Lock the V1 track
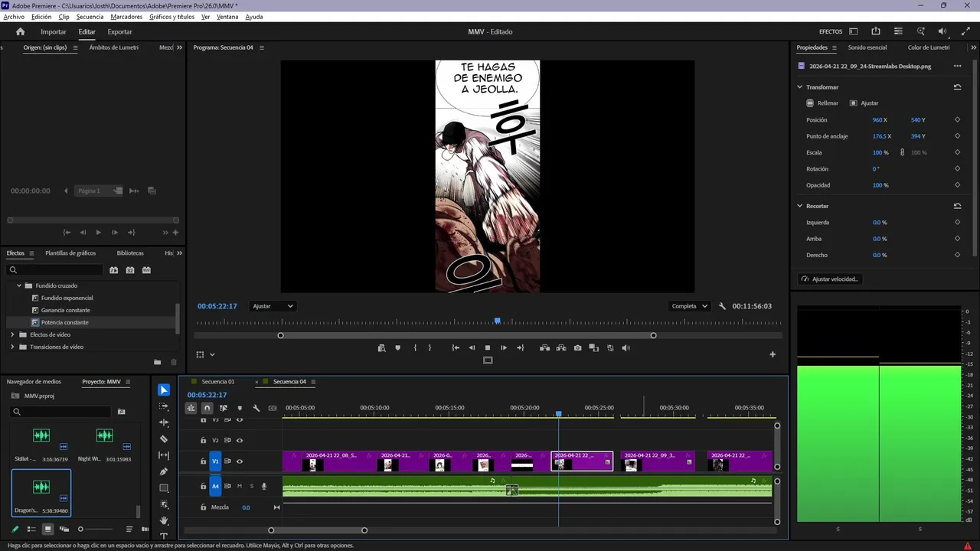The width and height of the screenshot is (980, 551). tap(203, 461)
